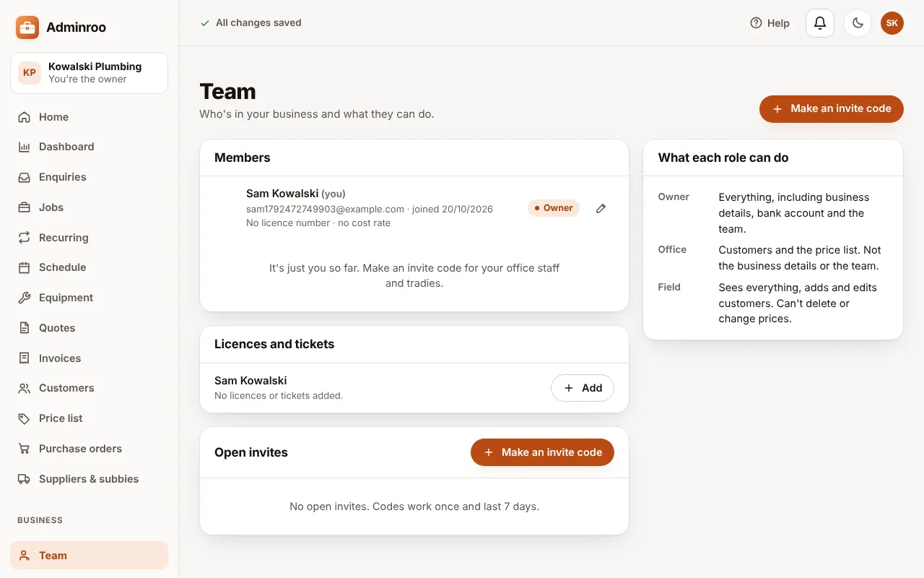The height and width of the screenshot is (578, 924).
Task: Toggle dark mode with moon icon
Action: pos(858,23)
